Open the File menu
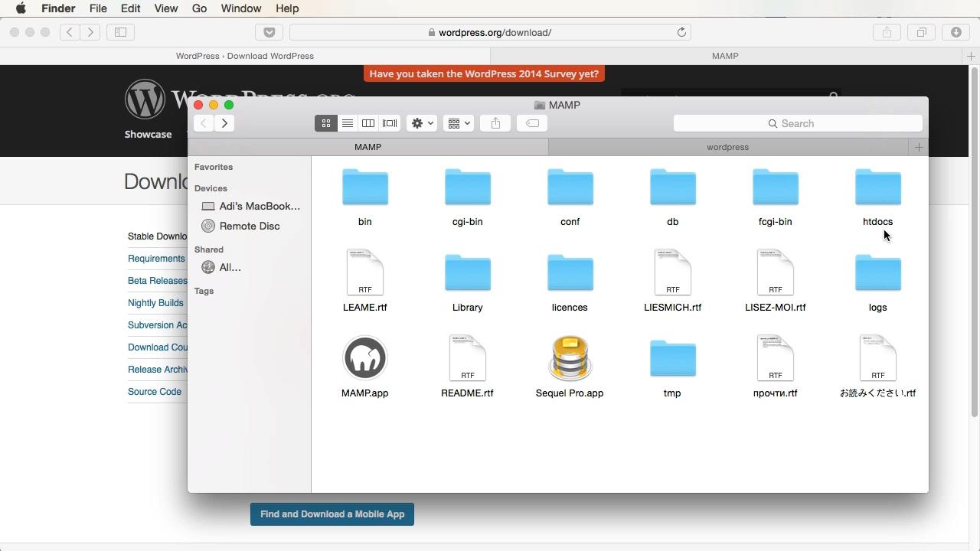980x551 pixels. coord(98,8)
